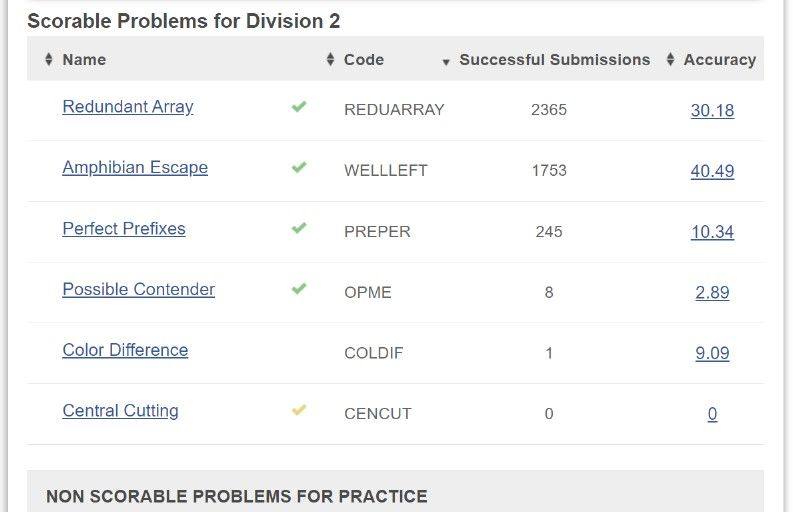This screenshot has height=512, width=793.
Task: Click green checkmark beside Perfect Prefixes
Action: [299, 228]
